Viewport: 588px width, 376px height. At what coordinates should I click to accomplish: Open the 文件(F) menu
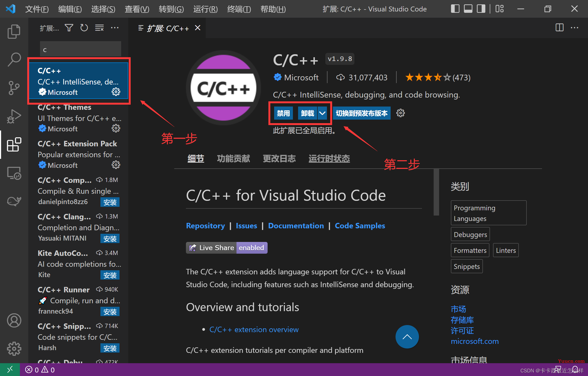click(37, 9)
